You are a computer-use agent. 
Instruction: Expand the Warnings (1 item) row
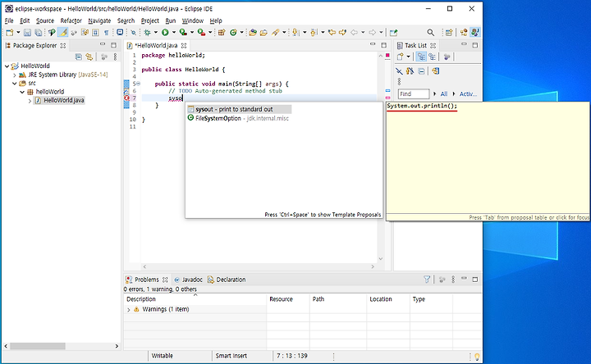click(x=129, y=309)
